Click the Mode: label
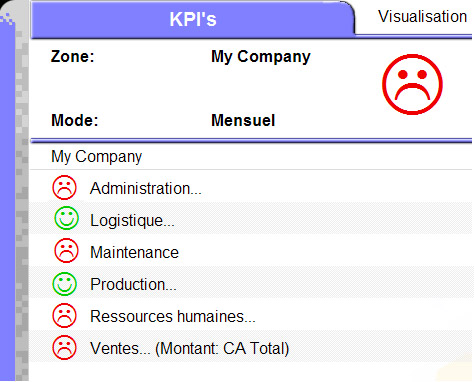474x382 pixels. (x=75, y=120)
